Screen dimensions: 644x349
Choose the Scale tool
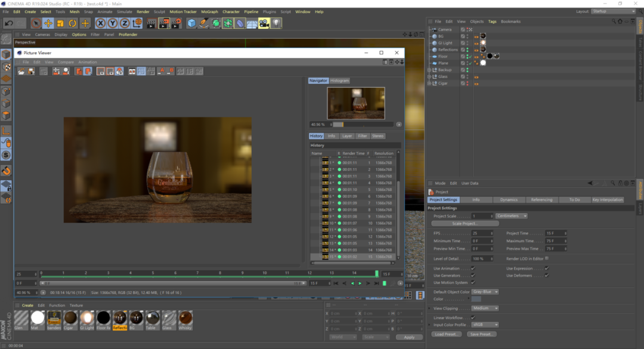point(60,23)
